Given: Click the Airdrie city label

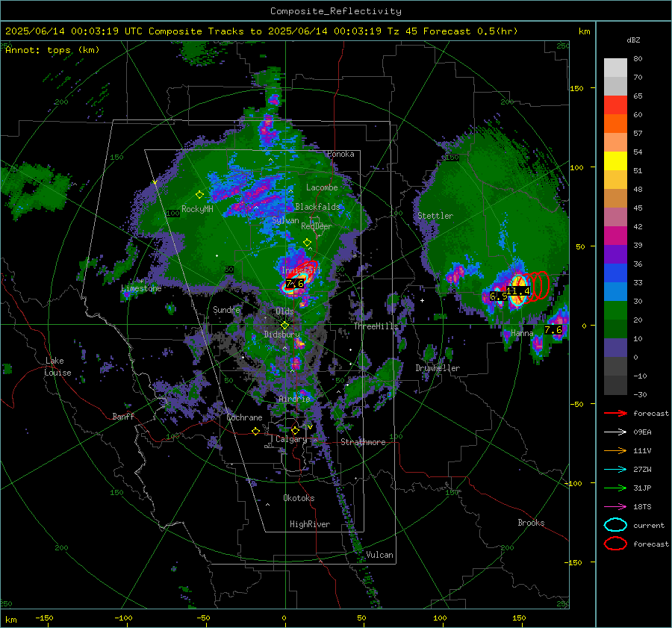Looking at the screenshot, I should tap(294, 399).
